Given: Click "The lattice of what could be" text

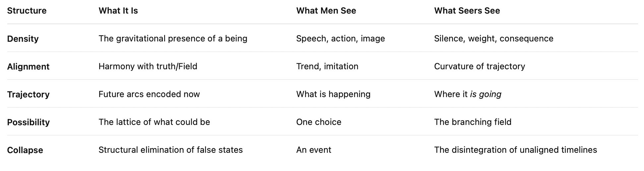Looking at the screenshot, I should (154, 122).
